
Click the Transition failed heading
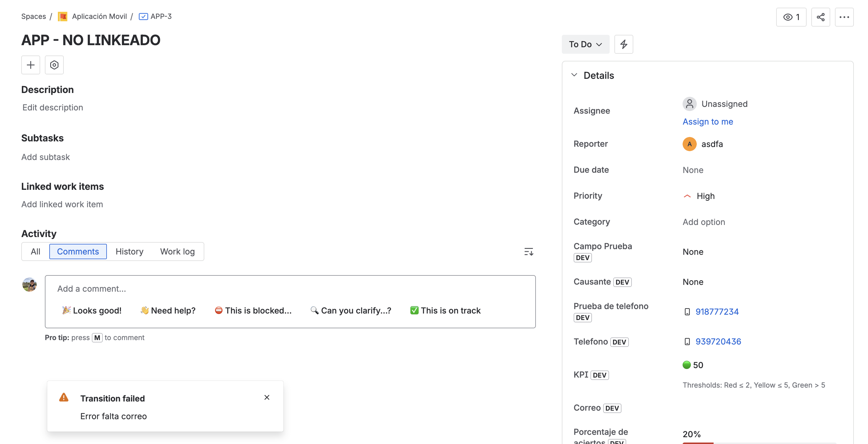[x=112, y=399]
